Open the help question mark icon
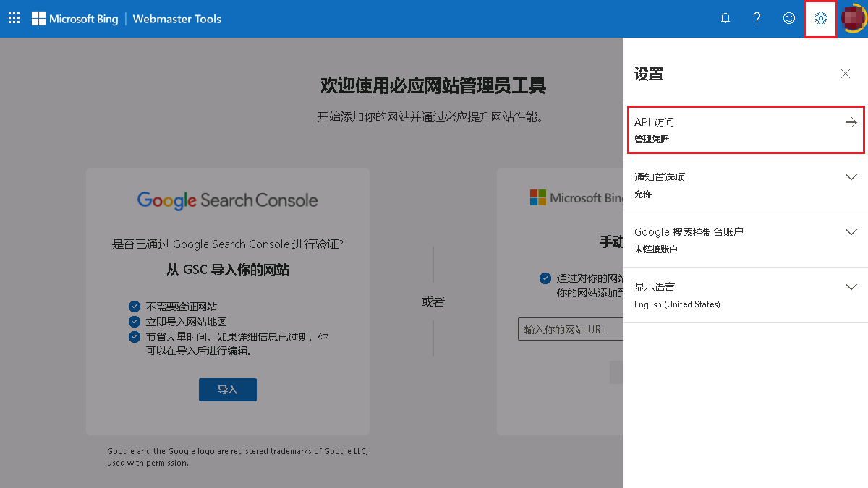This screenshot has width=868, height=488. (x=757, y=19)
